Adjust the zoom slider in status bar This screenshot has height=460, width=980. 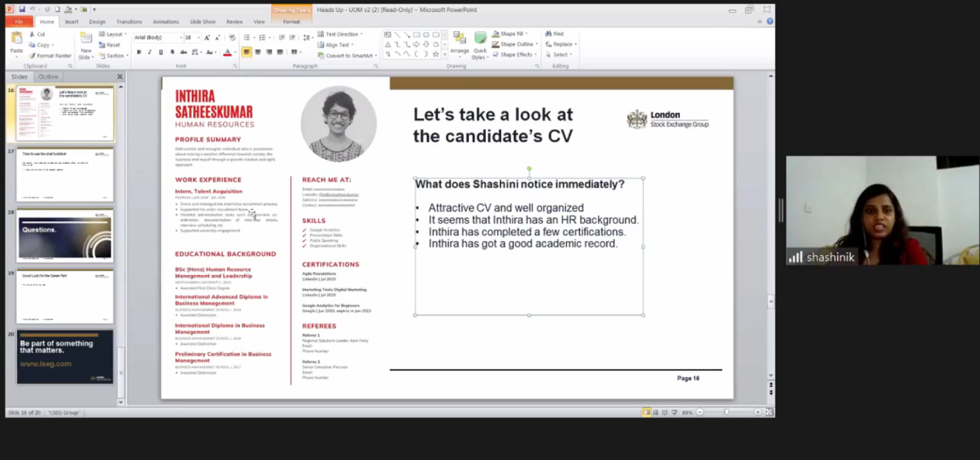727,412
